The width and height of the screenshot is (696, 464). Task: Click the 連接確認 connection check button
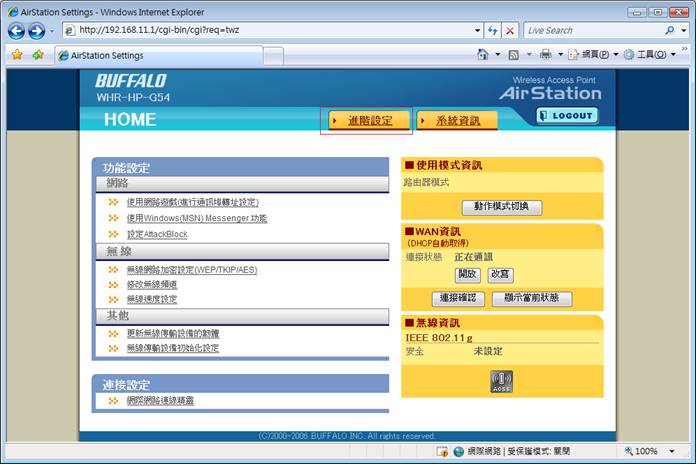[x=458, y=298]
